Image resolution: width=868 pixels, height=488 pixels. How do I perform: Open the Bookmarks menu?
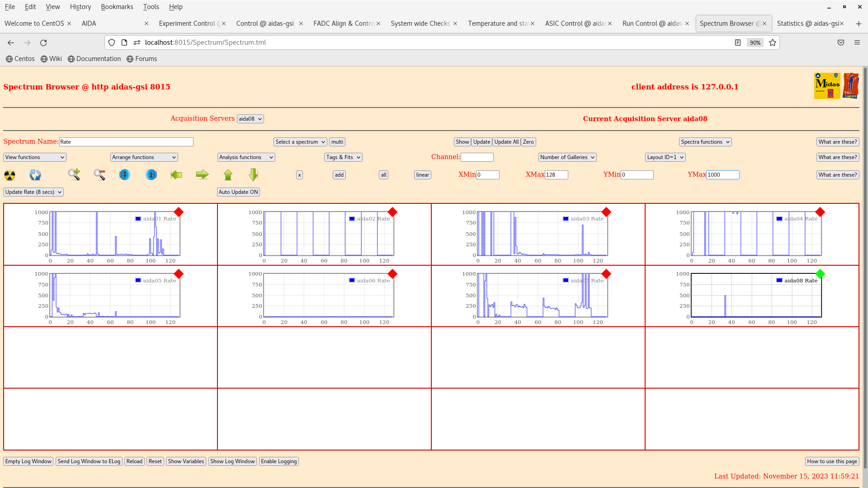(117, 7)
